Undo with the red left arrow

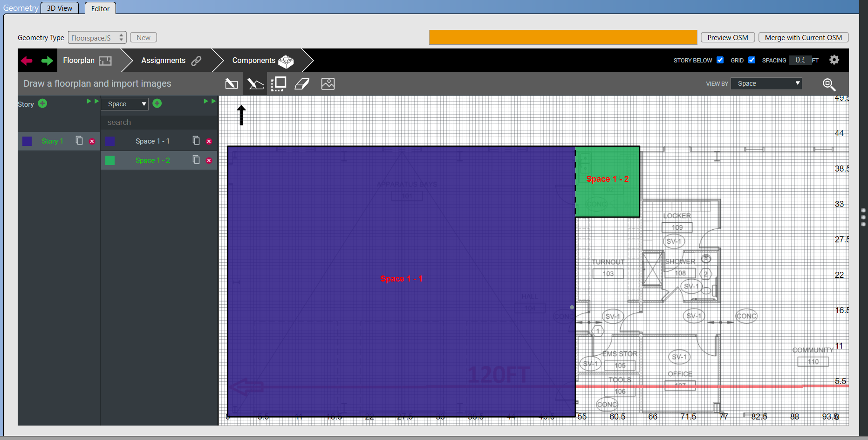pyautogui.click(x=27, y=61)
